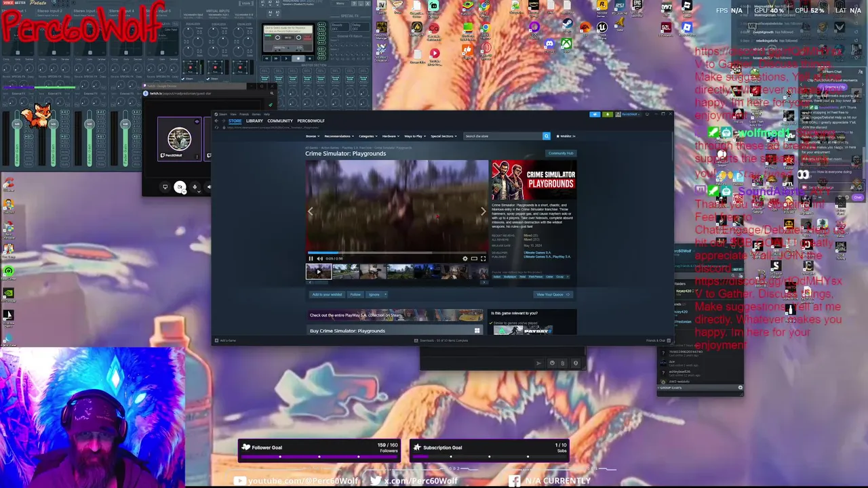Viewport: 868px width, 488px height.
Task: Open the Games menu in Steam
Action: click(x=256, y=114)
